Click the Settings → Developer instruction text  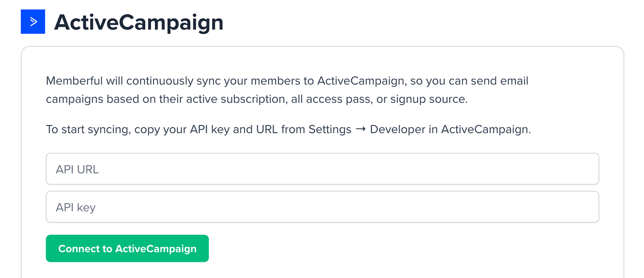[288, 129]
